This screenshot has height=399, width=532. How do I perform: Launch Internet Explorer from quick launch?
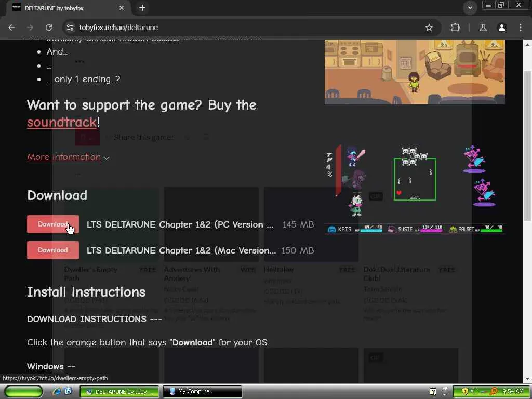[57, 392]
